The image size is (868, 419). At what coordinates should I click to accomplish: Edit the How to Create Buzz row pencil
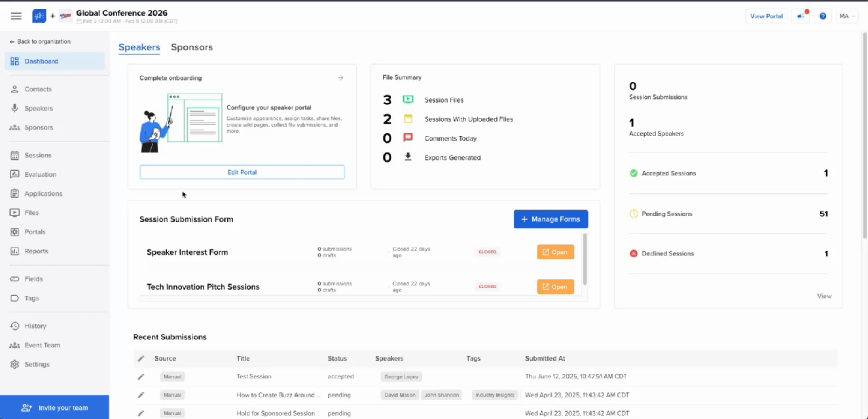click(141, 395)
